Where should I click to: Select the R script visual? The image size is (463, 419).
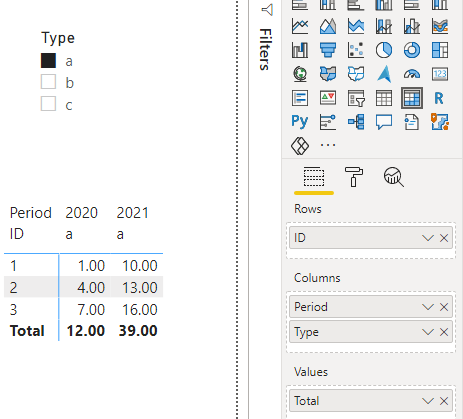[x=439, y=98]
